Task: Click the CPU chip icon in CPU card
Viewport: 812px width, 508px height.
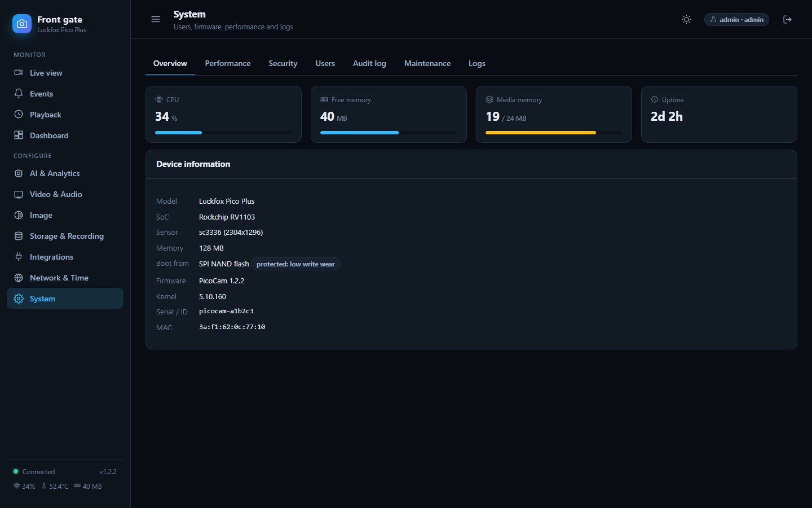Action: [x=159, y=99]
